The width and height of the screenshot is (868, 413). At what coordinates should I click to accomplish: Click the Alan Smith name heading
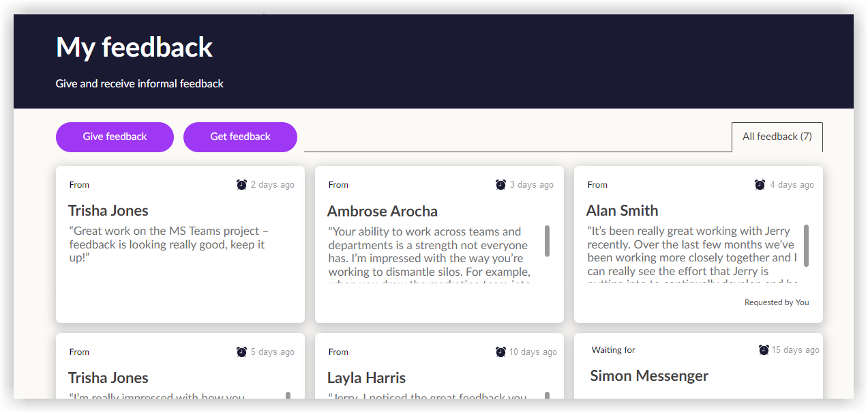[622, 210]
